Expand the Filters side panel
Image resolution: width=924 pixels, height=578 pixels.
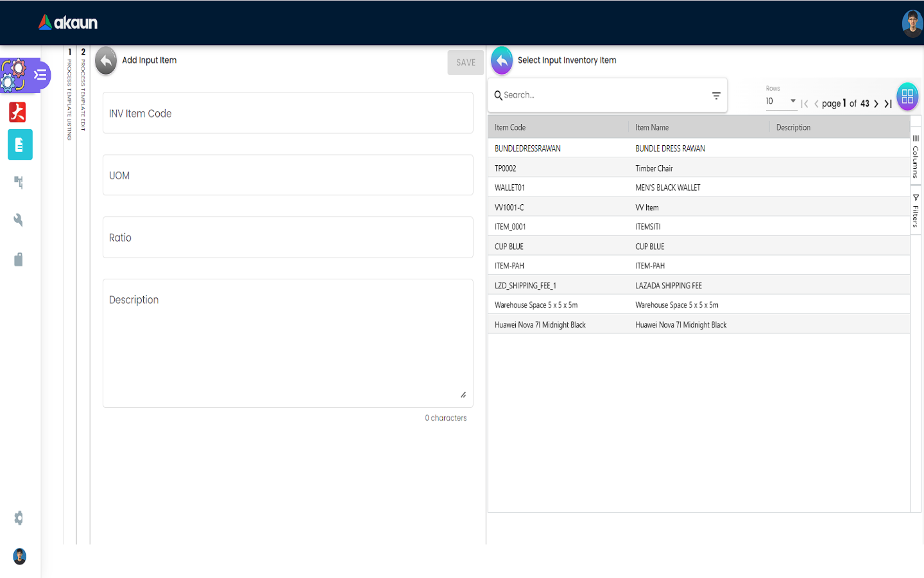tap(916, 211)
